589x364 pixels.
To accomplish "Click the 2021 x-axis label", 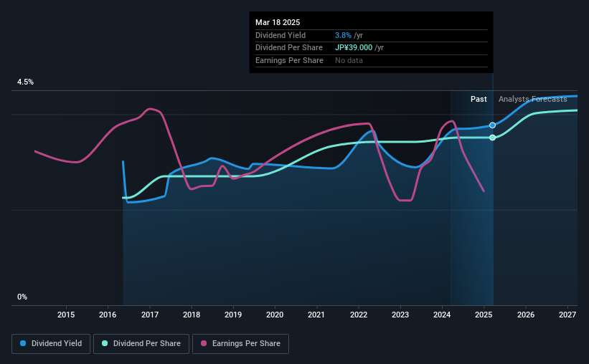I will click(x=316, y=315).
